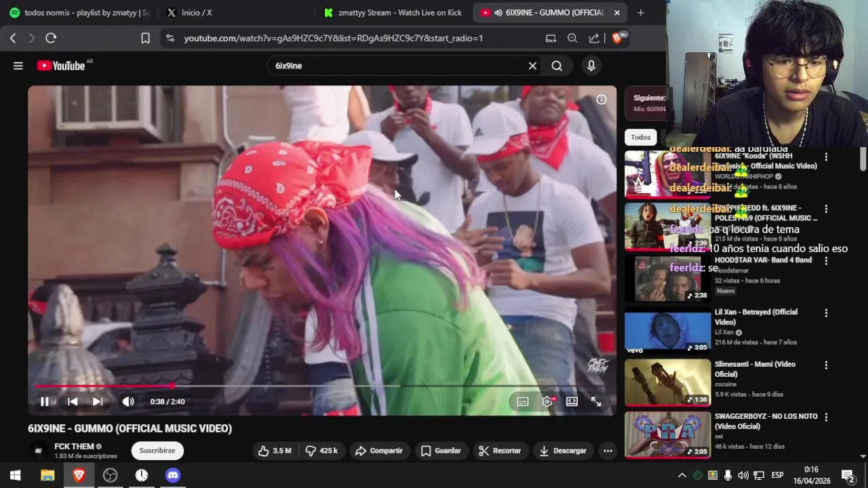The width and height of the screenshot is (868, 488).
Task: Open taskbar volume speaker control
Action: pos(743,475)
